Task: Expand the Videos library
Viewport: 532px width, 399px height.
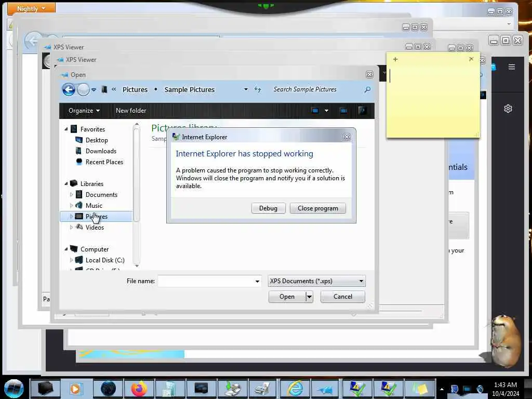Action: tap(71, 228)
